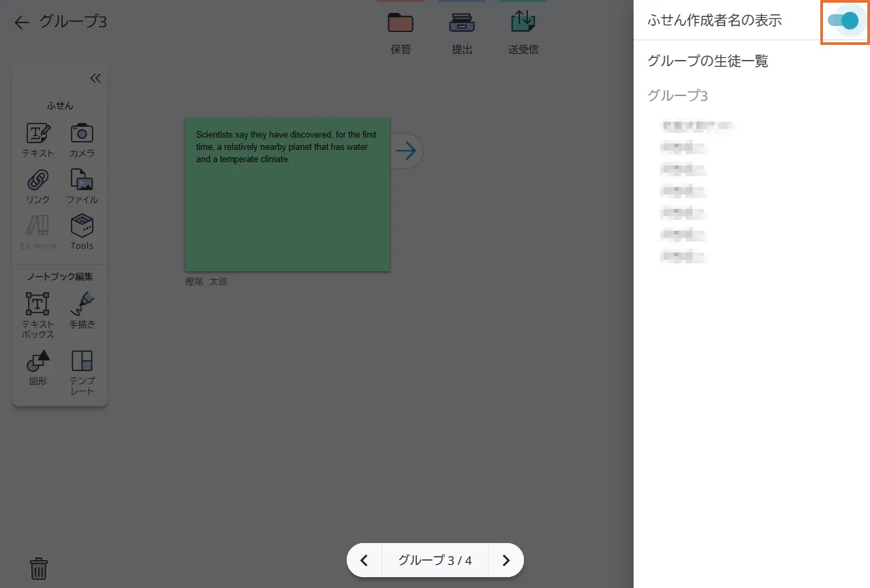Image resolution: width=870 pixels, height=588 pixels.
Task: Click the trash can icon
Action: point(40,568)
